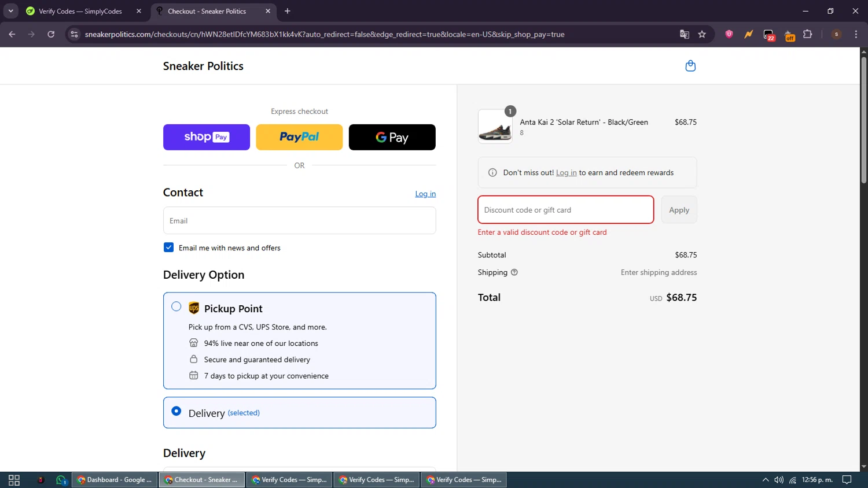Bookmark this page with the star icon
Viewport: 868px width, 488px height.
702,34
